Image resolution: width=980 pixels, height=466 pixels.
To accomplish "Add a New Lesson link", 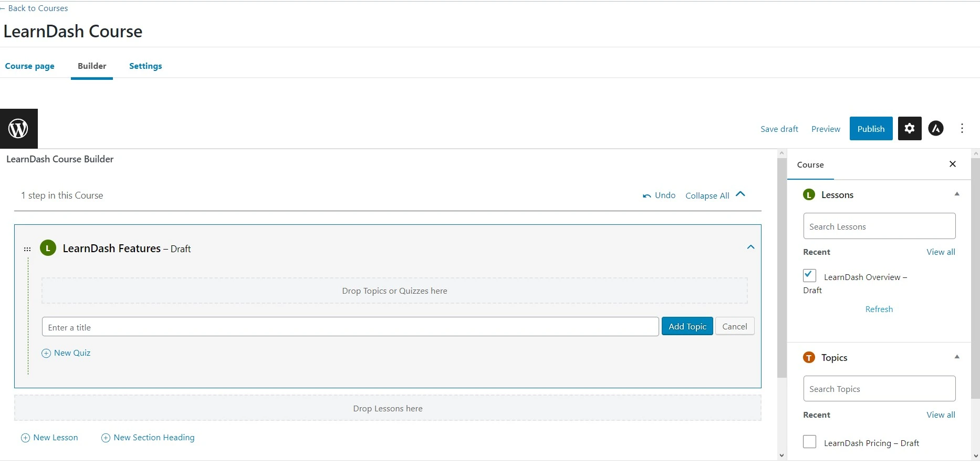I will tap(56, 438).
